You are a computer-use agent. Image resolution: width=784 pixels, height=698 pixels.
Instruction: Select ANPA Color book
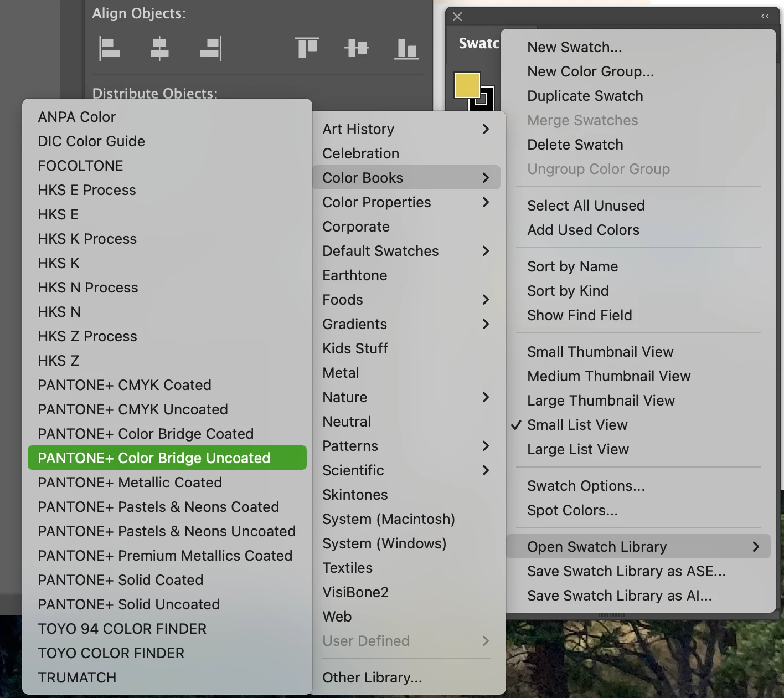coord(167,117)
